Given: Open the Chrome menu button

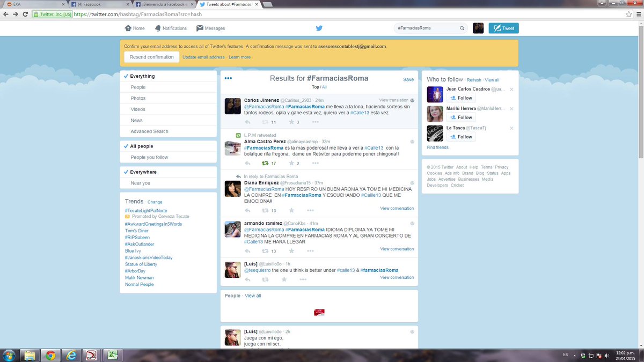Looking at the screenshot, I should pos(638,14).
